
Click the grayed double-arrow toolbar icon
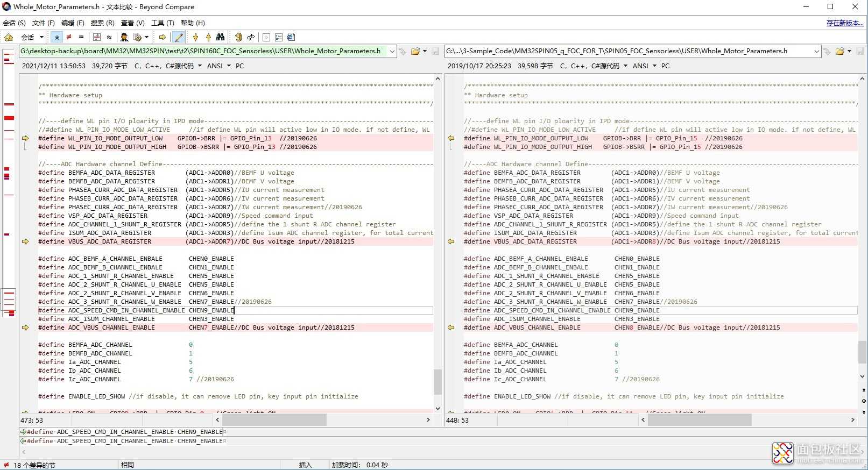tap(266, 37)
